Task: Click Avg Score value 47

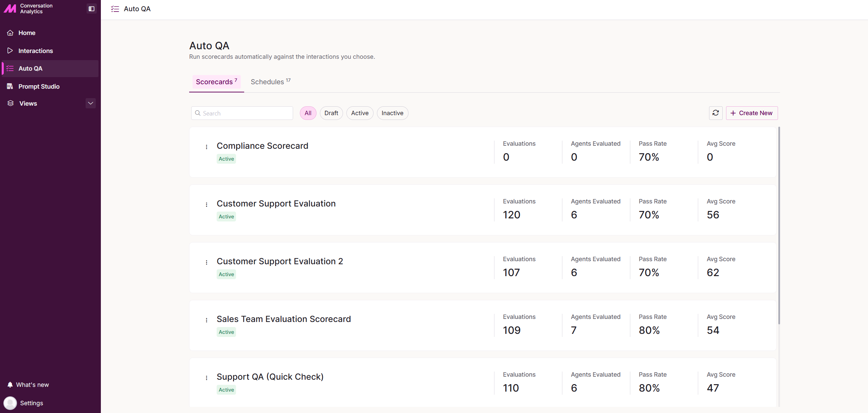Action: [x=713, y=388]
